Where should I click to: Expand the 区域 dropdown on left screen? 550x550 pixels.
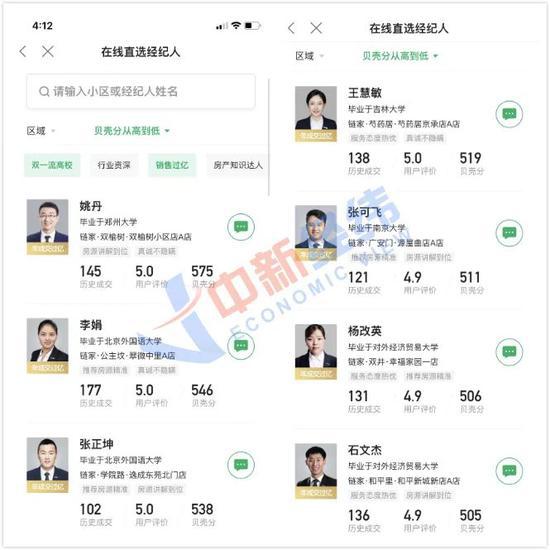click(x=41, y=131)
